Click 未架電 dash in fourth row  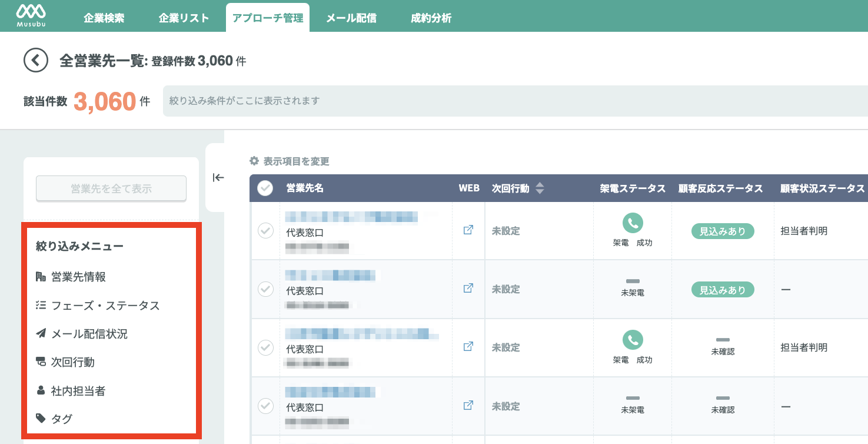[x=633, y=399]
